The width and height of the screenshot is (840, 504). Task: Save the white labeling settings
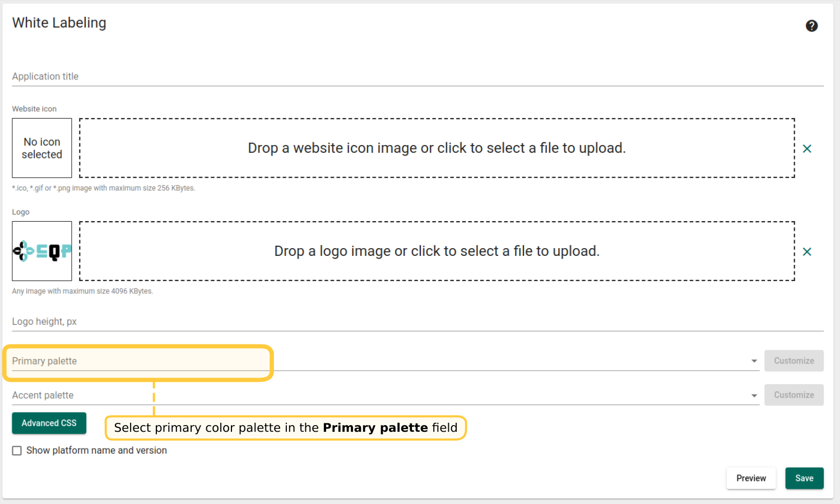click(x=804, y=478)
